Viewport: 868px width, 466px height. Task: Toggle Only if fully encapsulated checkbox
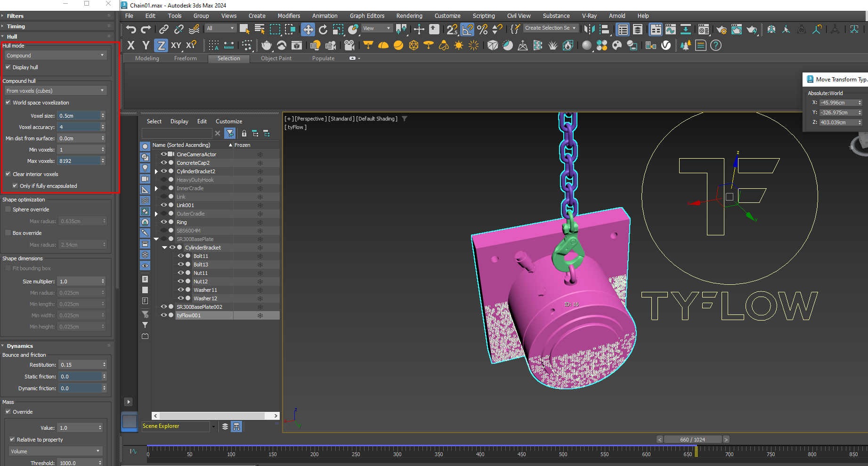(x=15, y=186)
